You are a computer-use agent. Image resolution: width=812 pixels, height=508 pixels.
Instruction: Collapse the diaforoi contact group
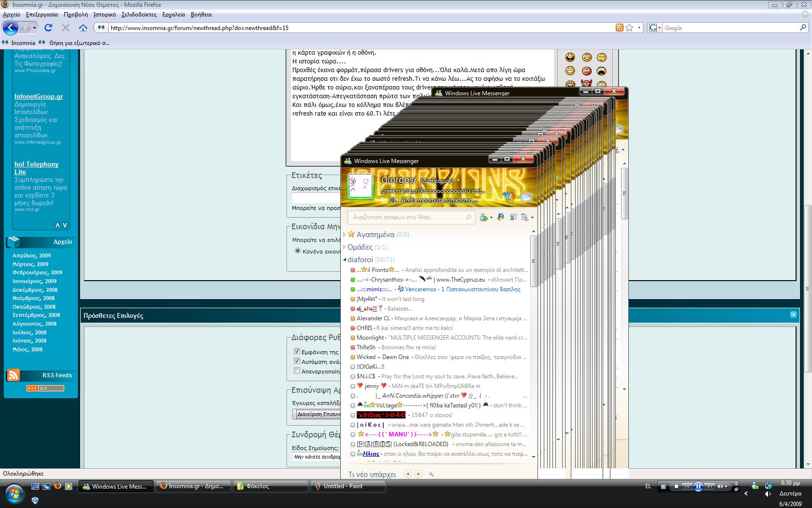[345, 260]
